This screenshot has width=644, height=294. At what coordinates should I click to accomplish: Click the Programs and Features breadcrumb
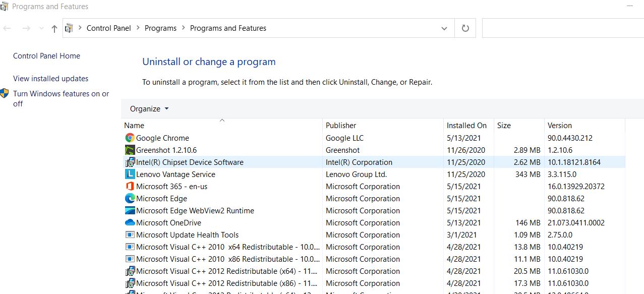click(x=228, y=28)
